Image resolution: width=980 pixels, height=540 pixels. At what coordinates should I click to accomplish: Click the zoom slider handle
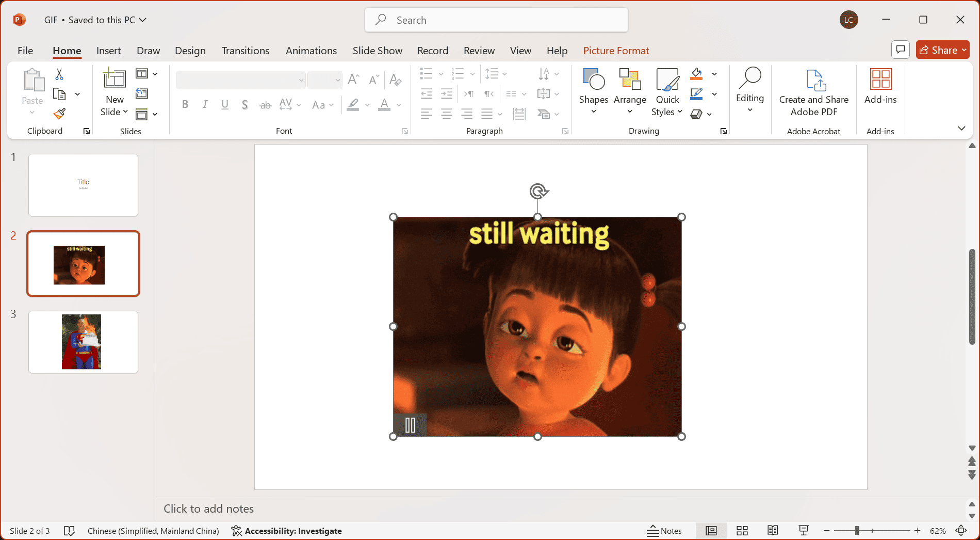tap(857, 531)
